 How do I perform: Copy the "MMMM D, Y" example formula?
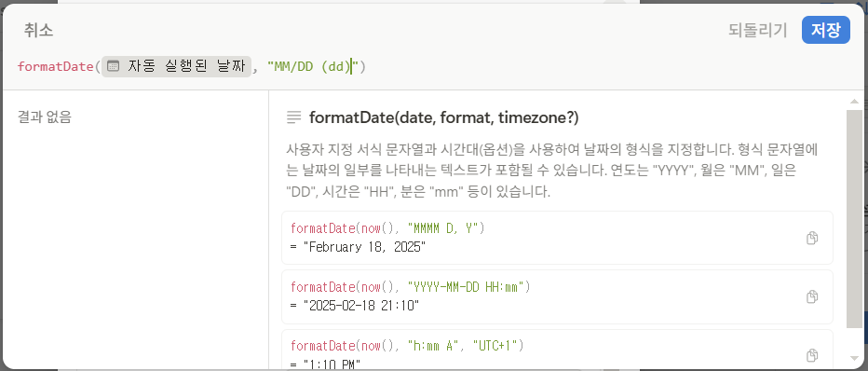click(811, 238)
